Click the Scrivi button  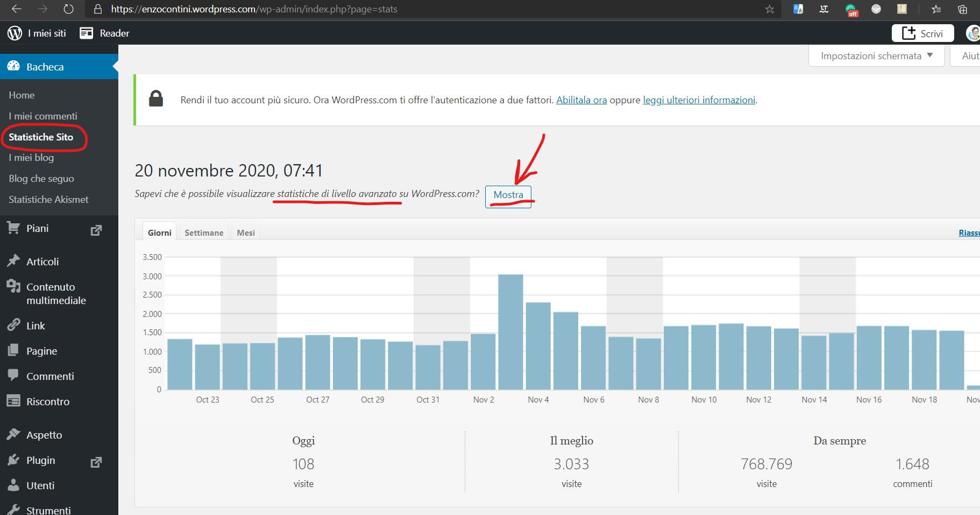[x=922, y=33]
